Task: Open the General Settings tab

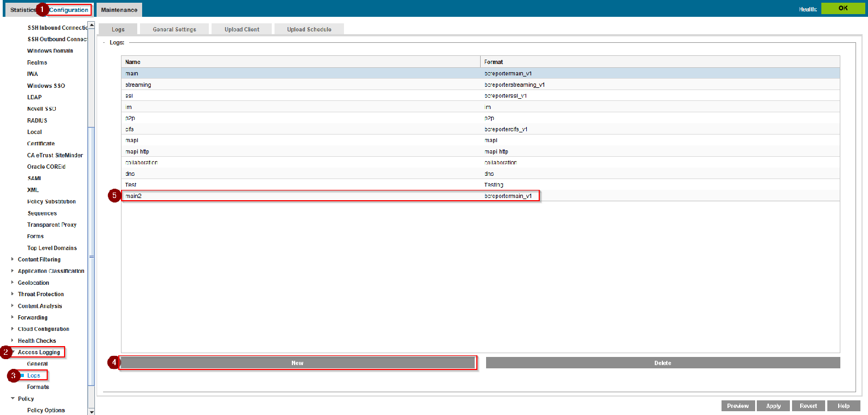Action: coord(174,29)
